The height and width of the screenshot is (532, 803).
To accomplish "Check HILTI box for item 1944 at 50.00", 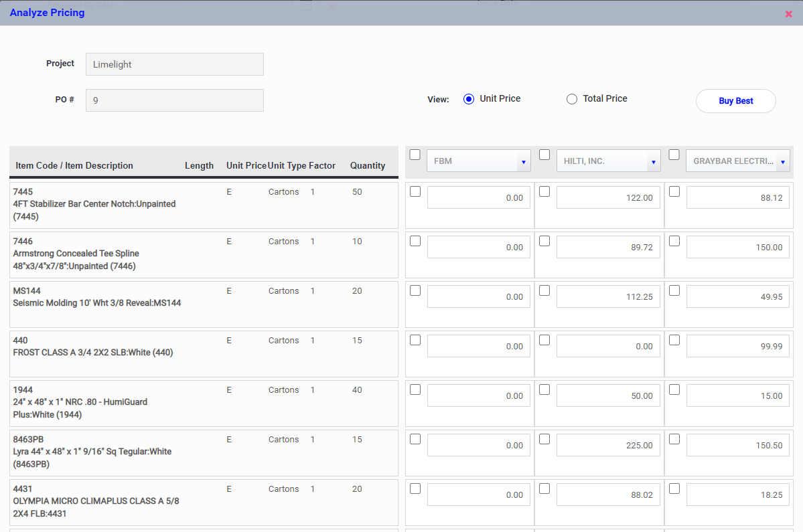I will 544,389.
